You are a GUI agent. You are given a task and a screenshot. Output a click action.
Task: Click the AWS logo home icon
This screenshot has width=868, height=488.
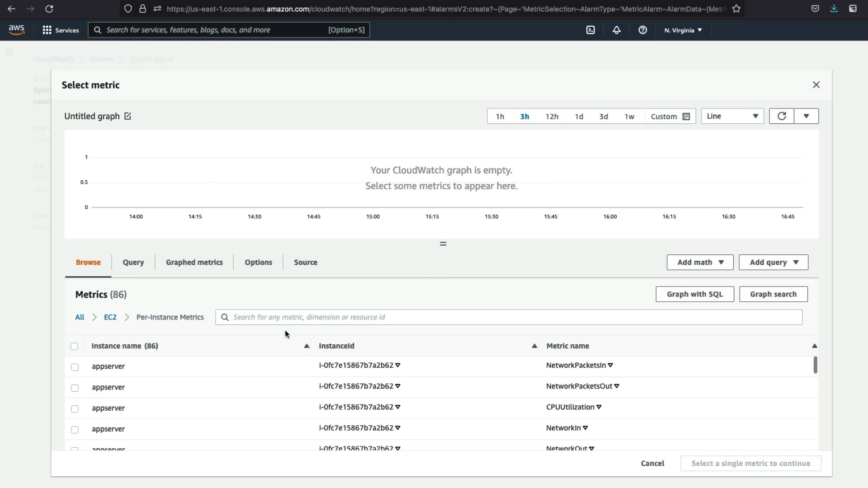point(16,30)
